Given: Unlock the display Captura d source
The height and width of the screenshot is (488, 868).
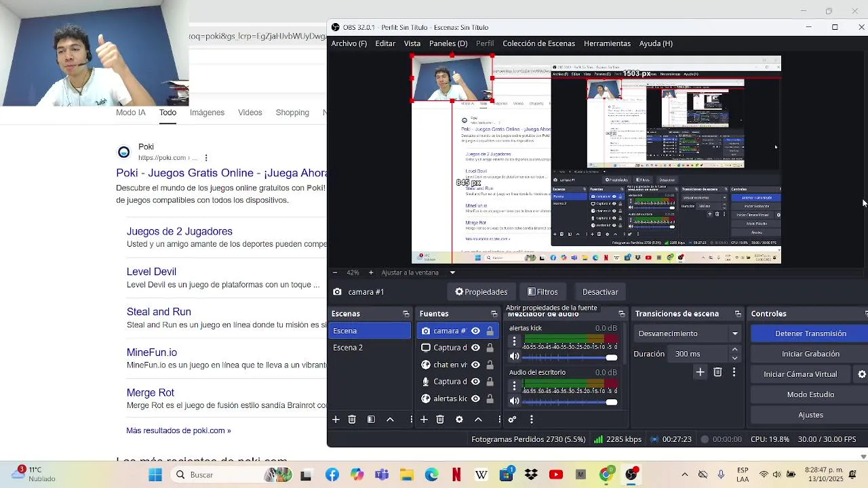Looking at the screenshot, I should [x=490, y=348].
